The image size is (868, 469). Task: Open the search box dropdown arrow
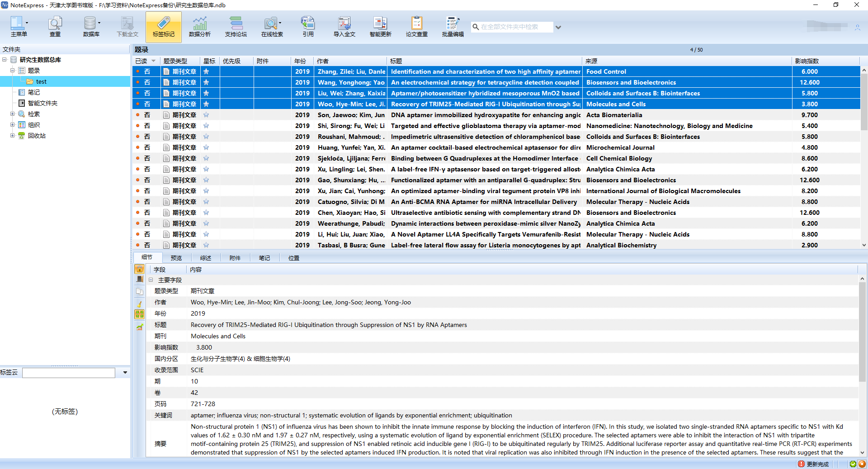pos(558,27)
